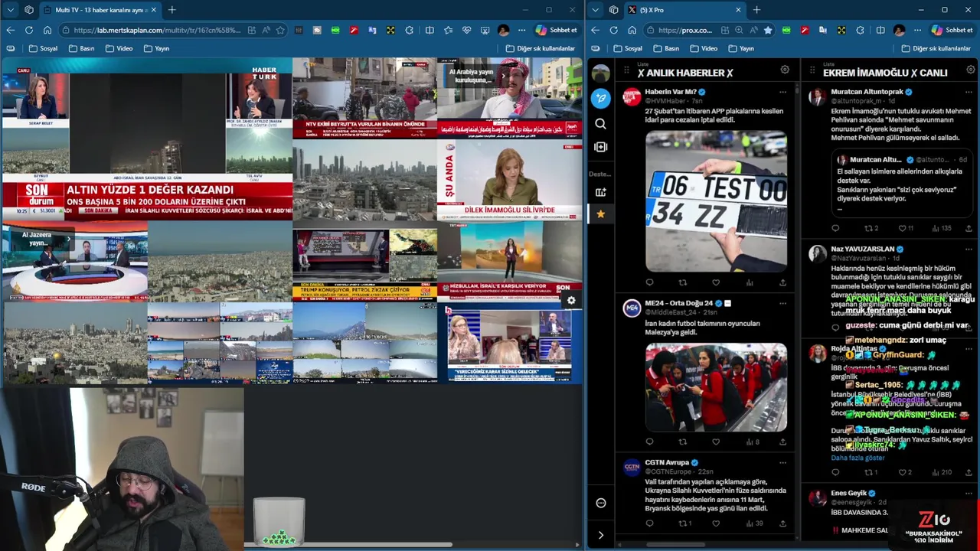980x551 pixels.
Task: Open CGTN Avrupa profile name
Action: 667,462
